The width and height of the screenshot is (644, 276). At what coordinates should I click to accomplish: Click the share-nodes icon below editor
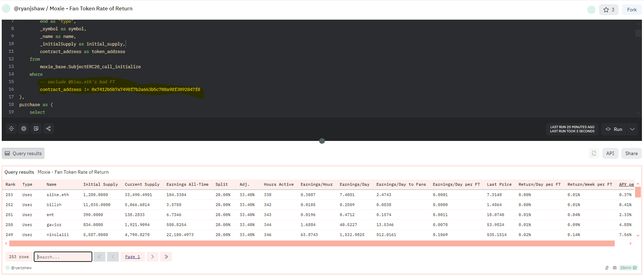tap(49, 129)
